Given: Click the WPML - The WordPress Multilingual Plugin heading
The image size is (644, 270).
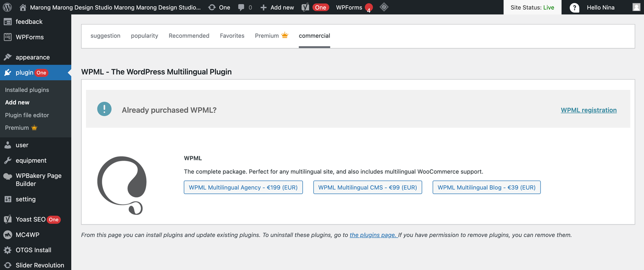Looking at the screenshot, I should click(x=156, y=72).
